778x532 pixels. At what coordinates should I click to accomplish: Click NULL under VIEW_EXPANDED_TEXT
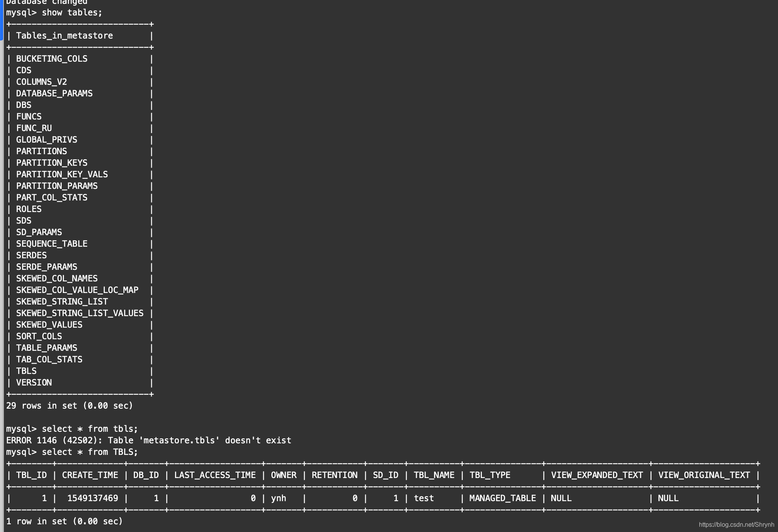click(x=561, y=498)
